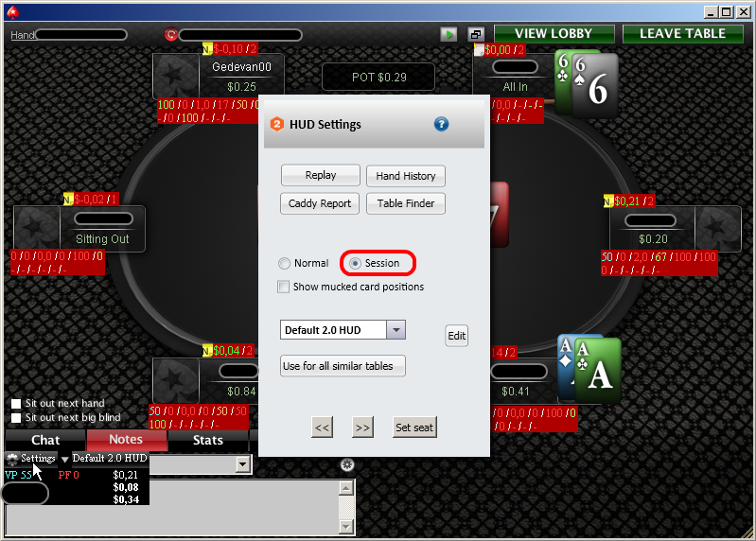Click chat scrollbar up arrow
The width and height of the screenshot is (756, 541).
[346, 488]
